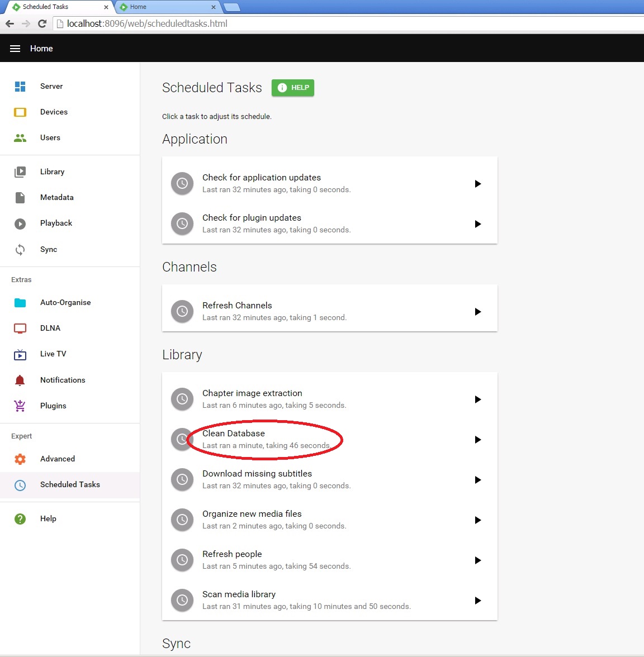644x657 pixels.
Task: Open the Sync section icon
Action: point(20,249)
